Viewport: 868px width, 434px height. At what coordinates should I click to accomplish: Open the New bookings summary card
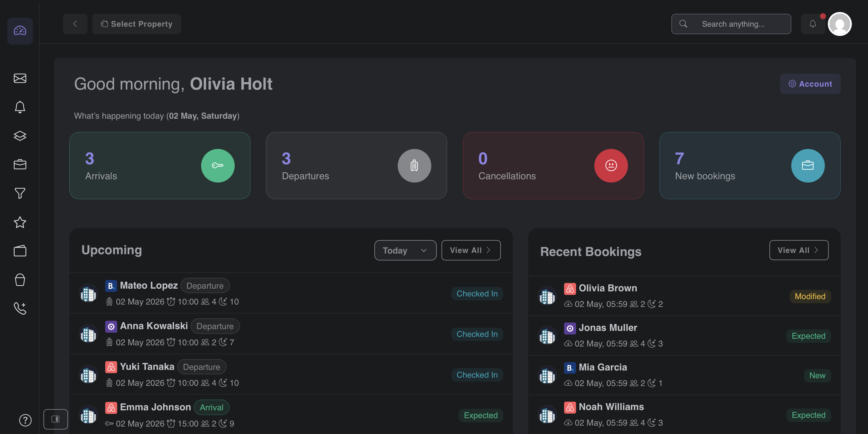(750, 165)
